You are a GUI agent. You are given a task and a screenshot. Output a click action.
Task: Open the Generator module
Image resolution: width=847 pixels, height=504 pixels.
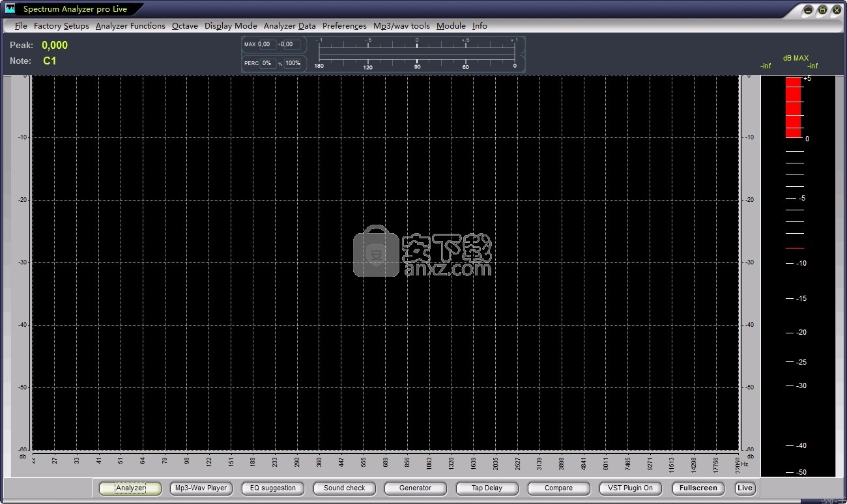pos(416,488)
